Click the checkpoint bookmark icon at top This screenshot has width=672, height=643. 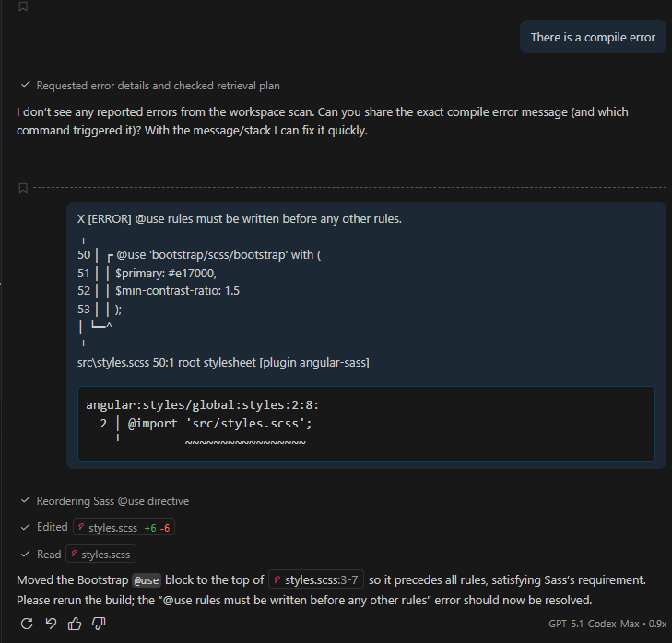[23, 6]
